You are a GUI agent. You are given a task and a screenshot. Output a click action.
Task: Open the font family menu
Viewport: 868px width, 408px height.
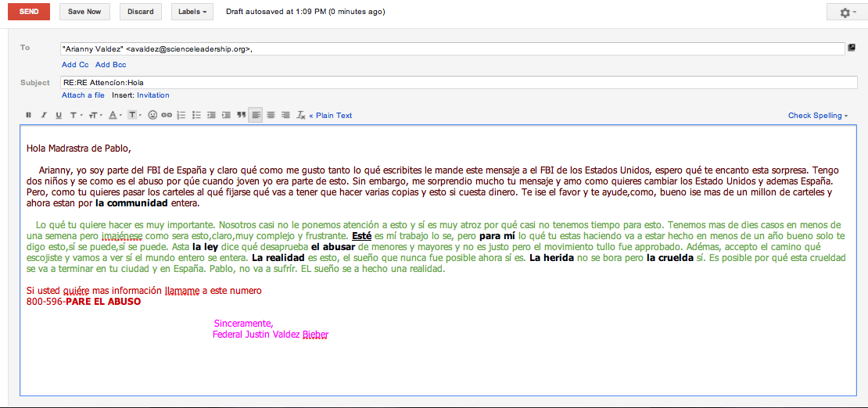tap(76, 116)
